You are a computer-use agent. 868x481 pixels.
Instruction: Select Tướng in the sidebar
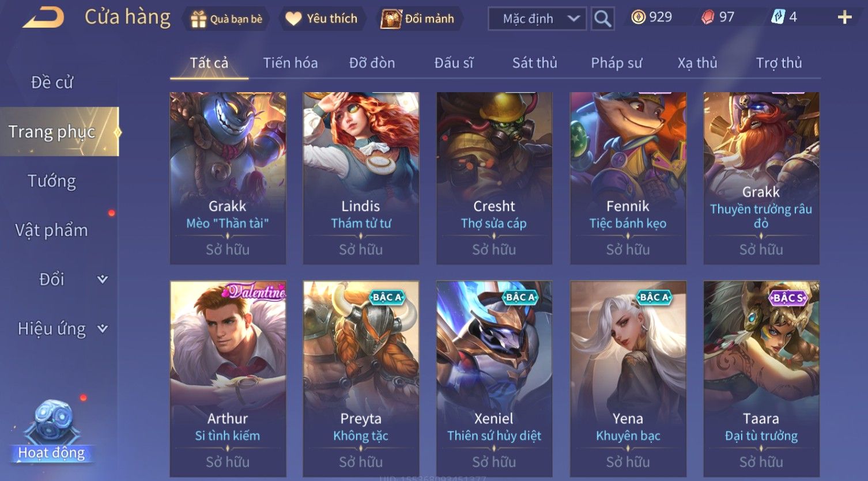coord(52,181)
